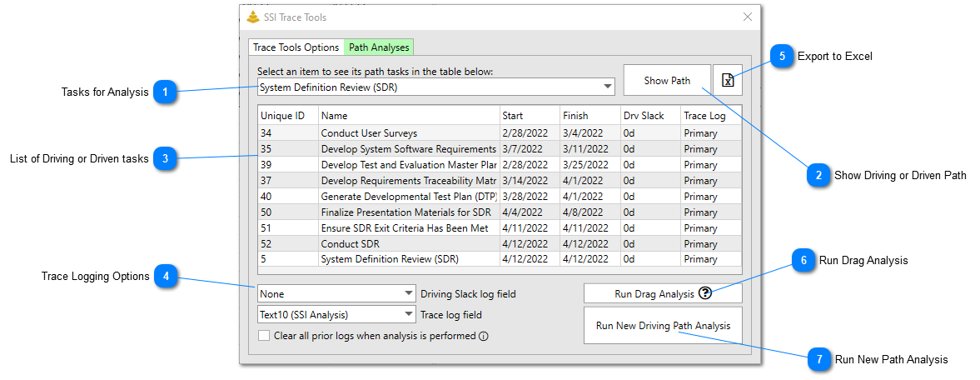Click the Show Path button
Viewport: 980px width, 380px height.
click(x=668, y=80)
